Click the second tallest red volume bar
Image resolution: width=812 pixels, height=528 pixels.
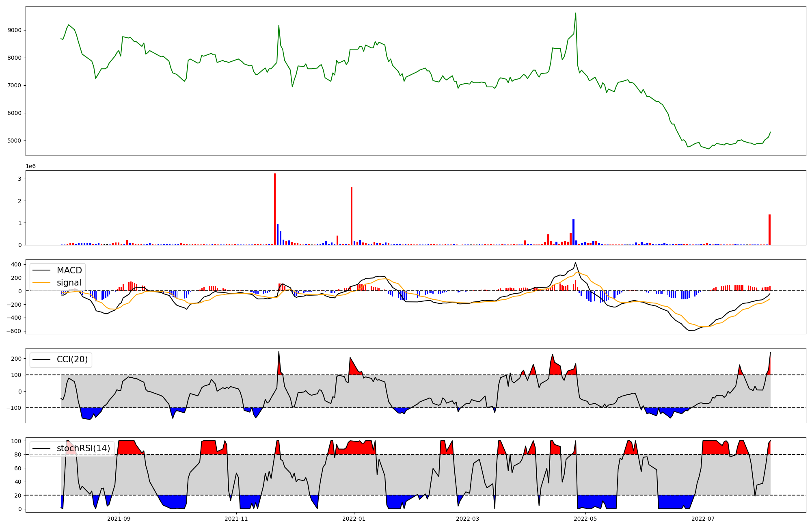(x=352, y=216)
